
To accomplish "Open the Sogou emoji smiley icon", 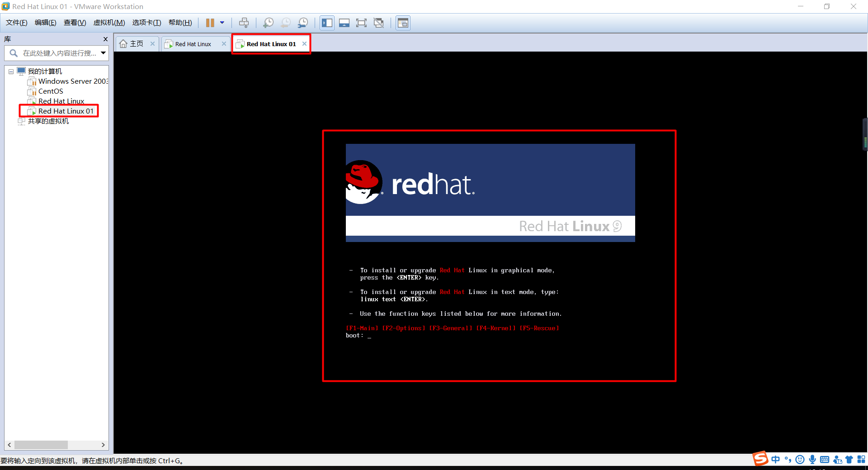I will tap(800, 460).
